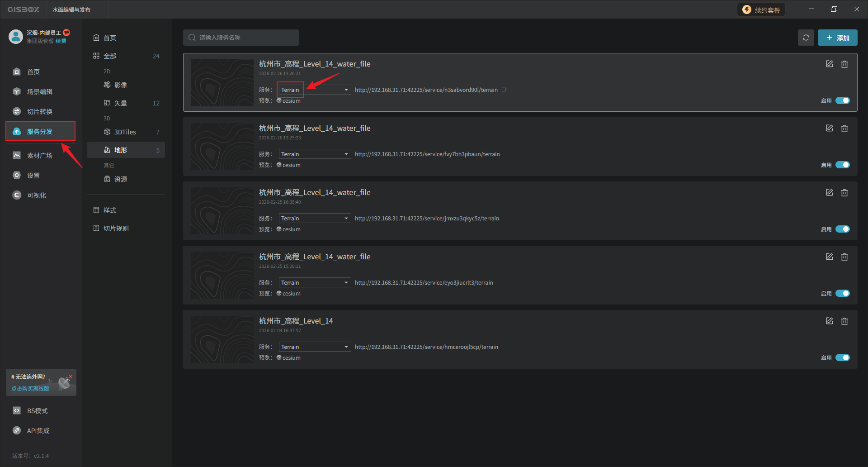Delete the 杭州市_高程_Level_14 service via trash icon
Viewport: 868px width, 467px height.
click(844, 321)
